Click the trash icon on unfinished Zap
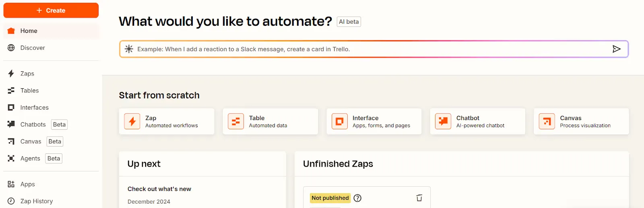 pos(419,198)
